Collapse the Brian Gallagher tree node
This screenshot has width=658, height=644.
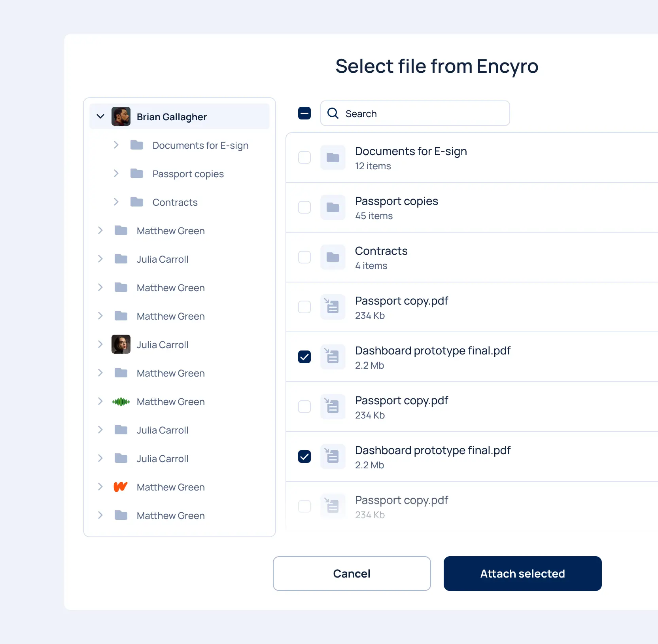coord(100,116)
